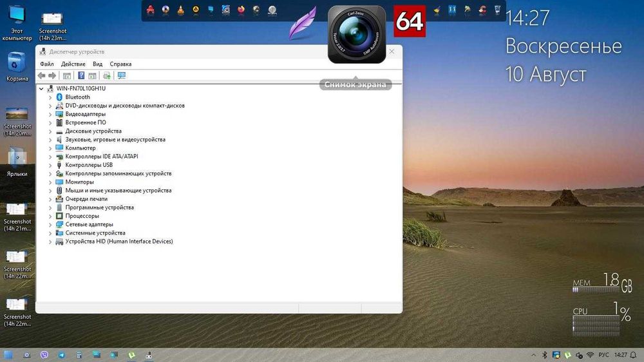Select the Корзина desktop icon

coord(17,67)
